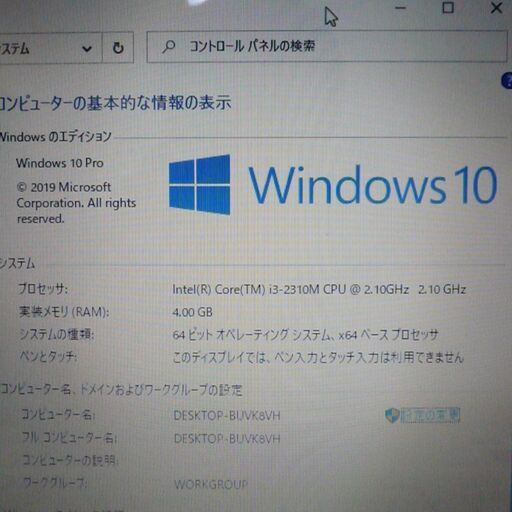The height and width of the screenshot is (512, 512).
Task: Click the プロセッサ label
Action: [x=43, y=289]
